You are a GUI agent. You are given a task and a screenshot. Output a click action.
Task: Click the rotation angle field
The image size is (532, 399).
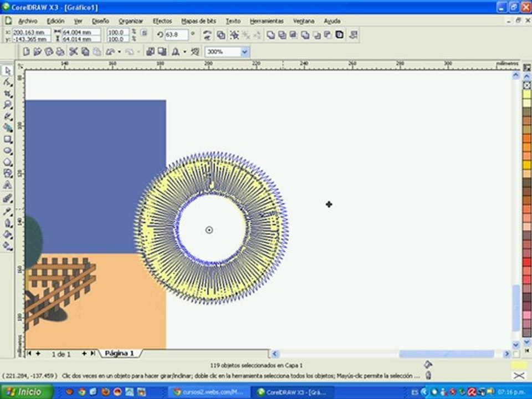176,34
